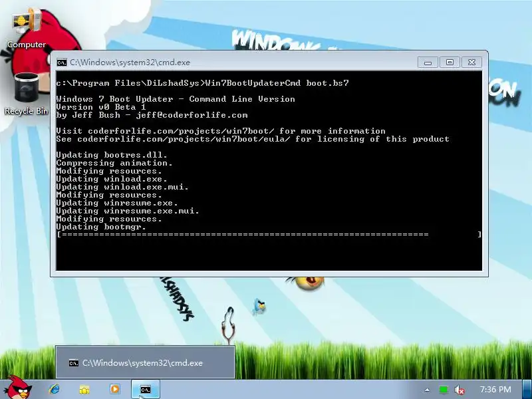The width and height of the screenshot is (532, 399).
Task: Click the cmd icon in the window title bar
Action: (62, 63)
